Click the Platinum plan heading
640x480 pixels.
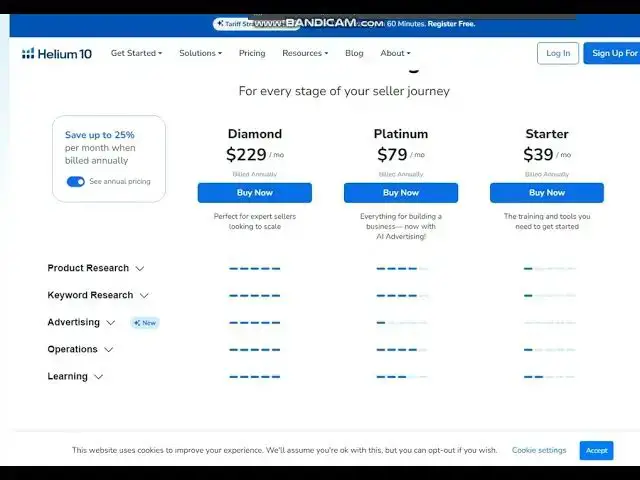click(401, 134)
